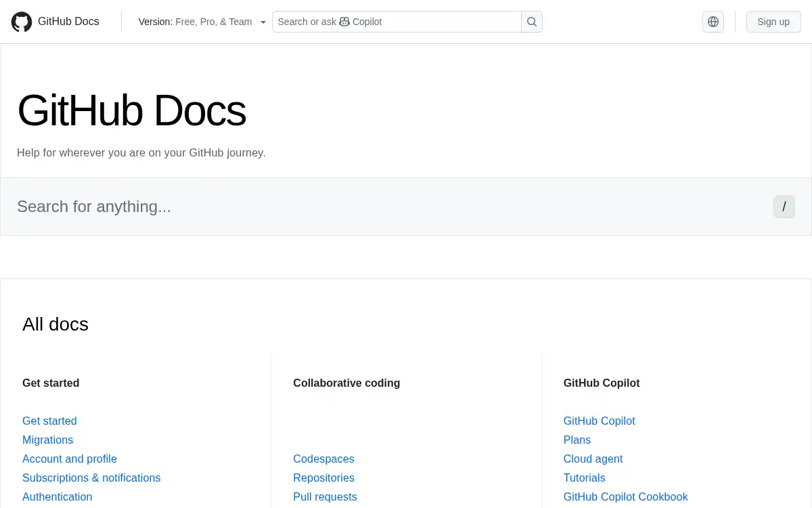Open the Version: Free, Pro, & Team dropdown

pos(202,22)
